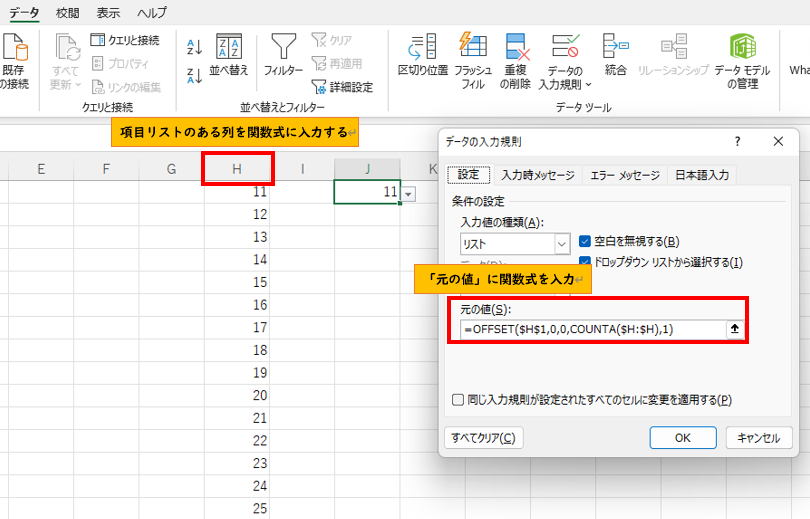Open the 入力値の種類 リスト dropdown
Image resolution: width=810 pixels, height=519 pixels.
tap(562, 244)
